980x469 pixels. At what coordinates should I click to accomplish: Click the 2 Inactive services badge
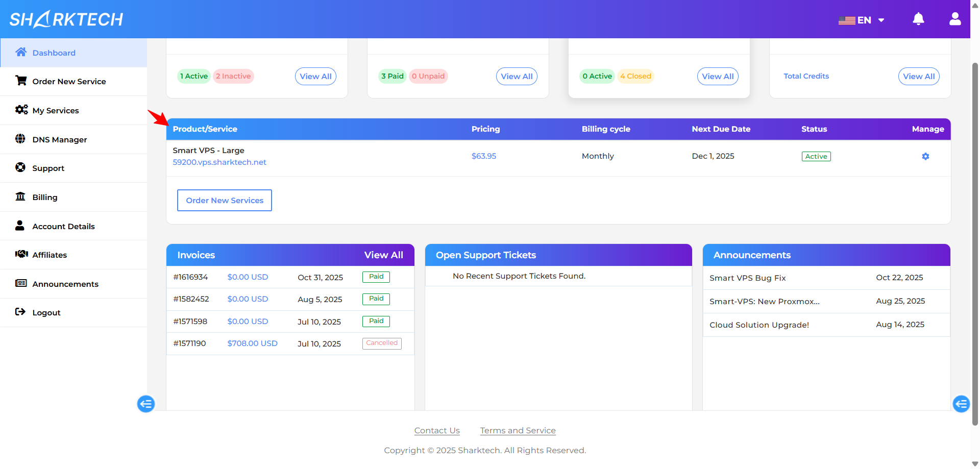point(233,77)
